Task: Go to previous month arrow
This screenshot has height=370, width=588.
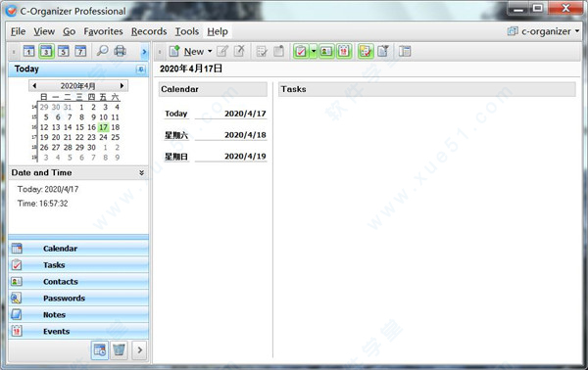Action: coord(34,86)
